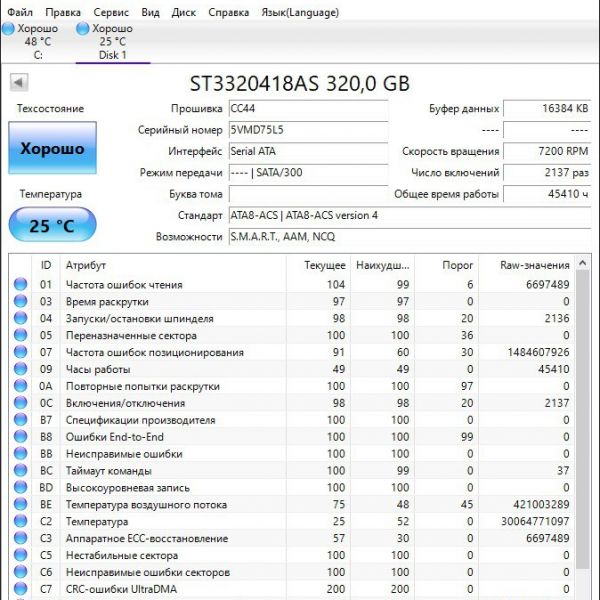Click the blue status orb on C: tab
The image size is (600, 600).
[8, 28]
